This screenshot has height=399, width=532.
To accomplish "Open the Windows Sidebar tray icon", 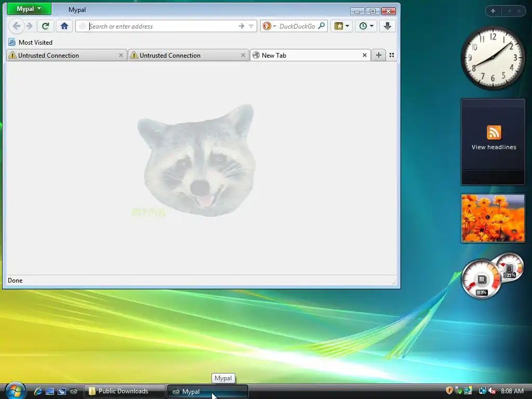I will click(468, 391).
